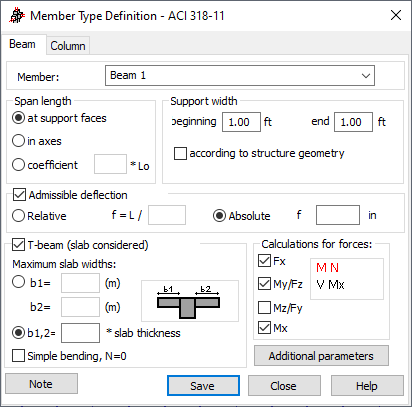The image size is (412, 407).
Task: Click the 'Support width' group label
Action: coord(204,101)
